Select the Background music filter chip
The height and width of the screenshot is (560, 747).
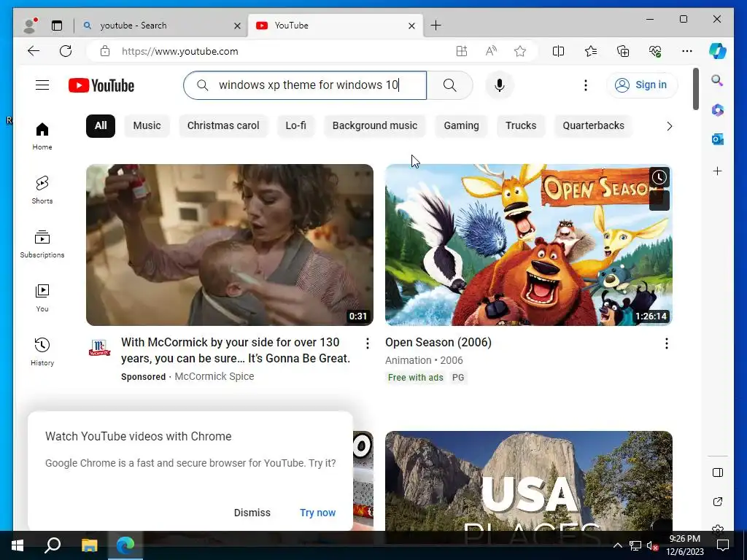click(x=374, y=125)
